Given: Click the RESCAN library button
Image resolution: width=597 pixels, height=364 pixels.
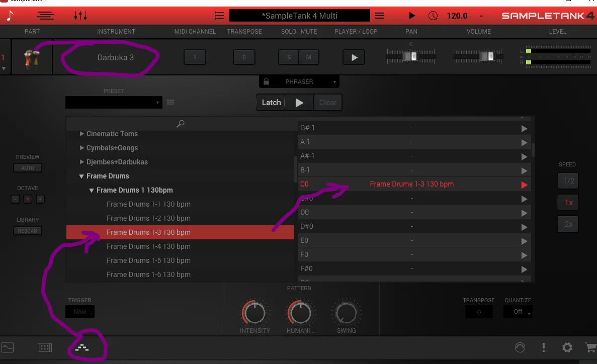Looking at the screenshot, I should tap(28, 231).
